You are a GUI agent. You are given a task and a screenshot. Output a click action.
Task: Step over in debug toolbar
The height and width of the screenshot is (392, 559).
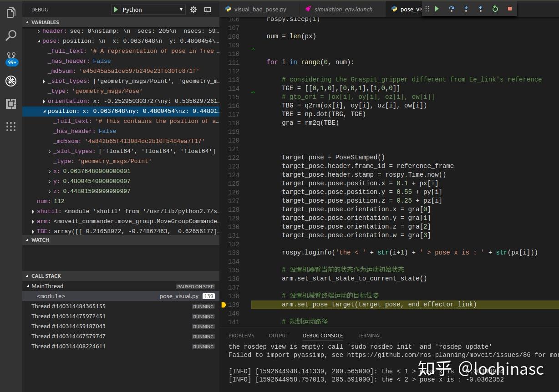(452, 9)
